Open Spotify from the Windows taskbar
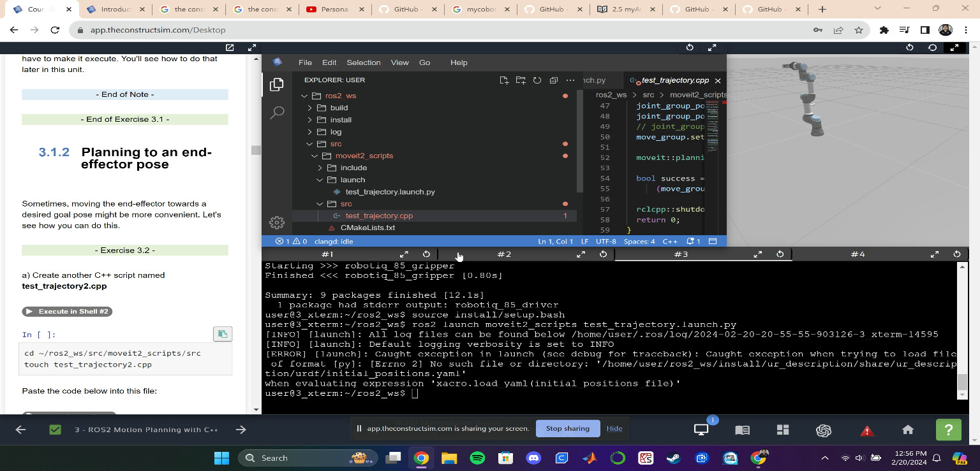Viewport: 980px width, 471px height. click(477, 458)
